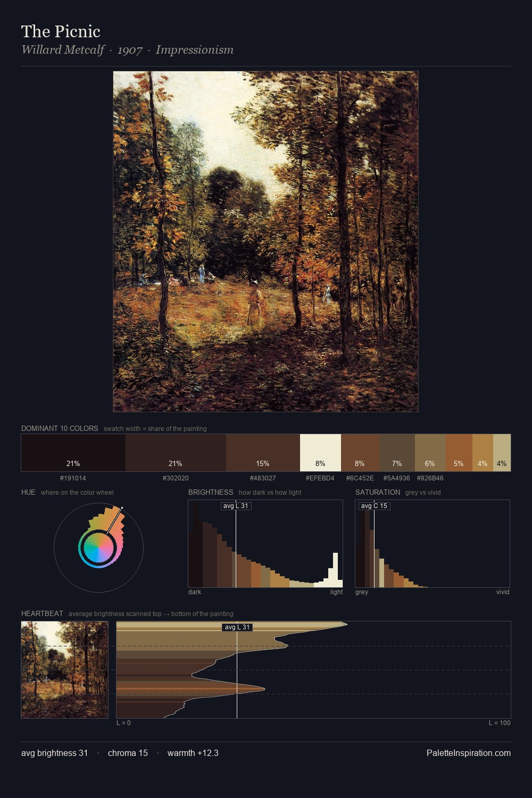Click 'chroma 15' in the footer
The image size is (532, 798).
tap(128, 753)
